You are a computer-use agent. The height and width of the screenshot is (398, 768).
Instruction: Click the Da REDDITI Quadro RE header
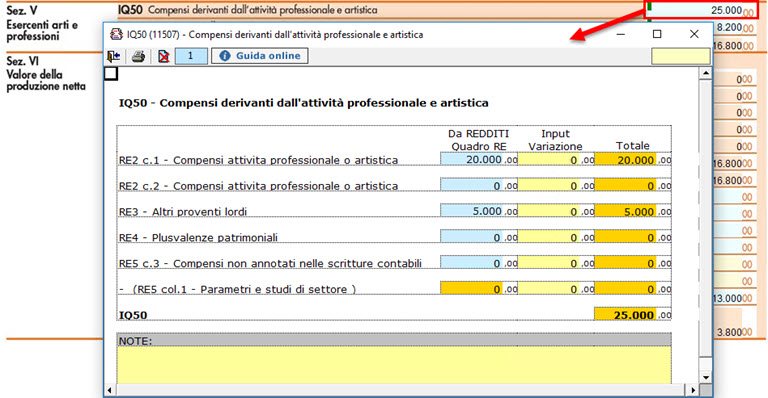479,140
